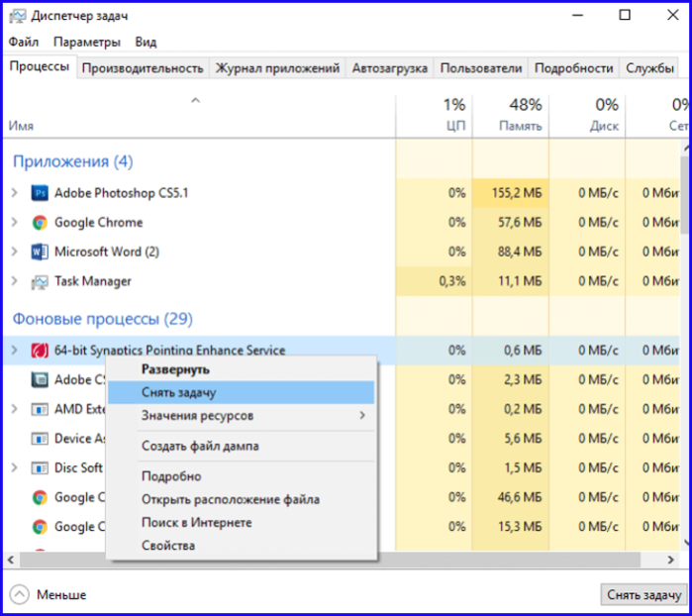Click the Снять задачу button at the bottom
The height and width of the screenshot is (616, 692).
643,595
